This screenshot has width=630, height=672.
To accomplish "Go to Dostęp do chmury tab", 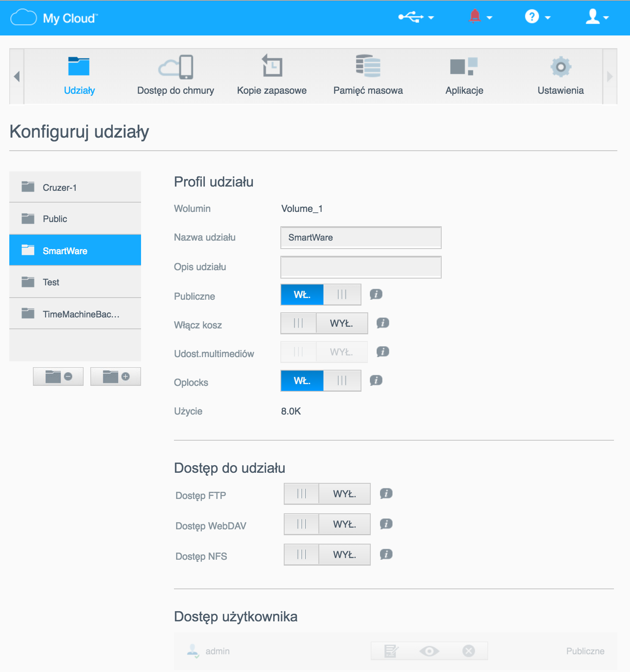I will (176, 76).
